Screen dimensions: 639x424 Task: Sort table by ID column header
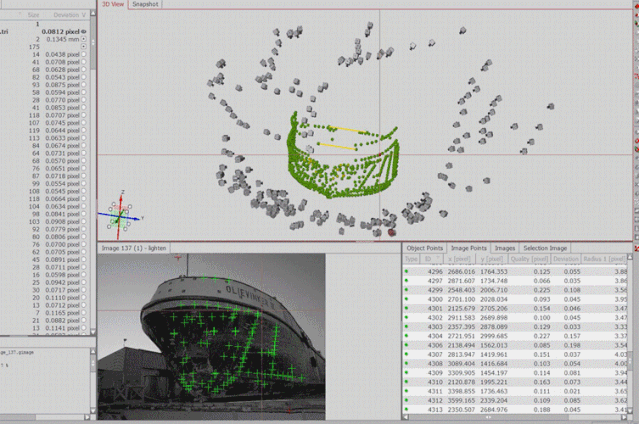[x=431, y=258]
